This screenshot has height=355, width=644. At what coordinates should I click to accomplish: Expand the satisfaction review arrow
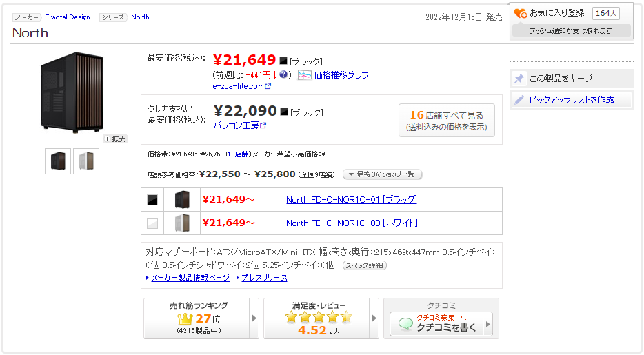click(374, 318)
